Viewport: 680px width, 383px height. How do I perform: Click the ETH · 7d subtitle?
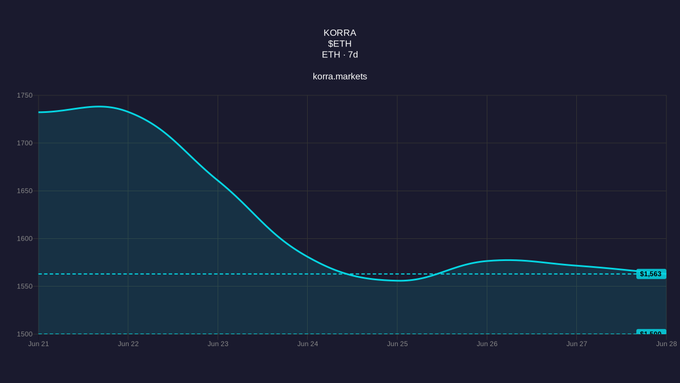pyautogui.click(x=340, y=55)
